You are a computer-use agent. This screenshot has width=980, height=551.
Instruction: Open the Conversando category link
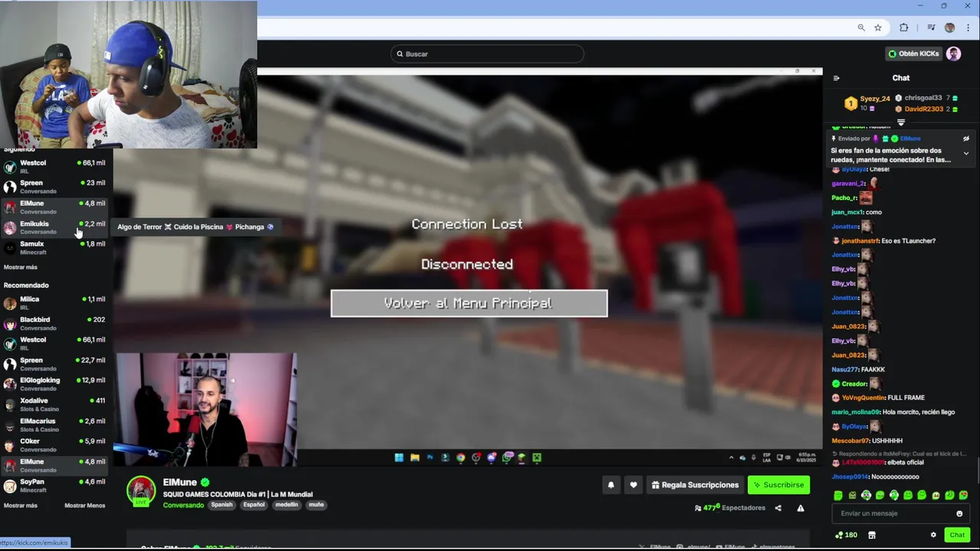pyautogui.click(x=183, y=505)
